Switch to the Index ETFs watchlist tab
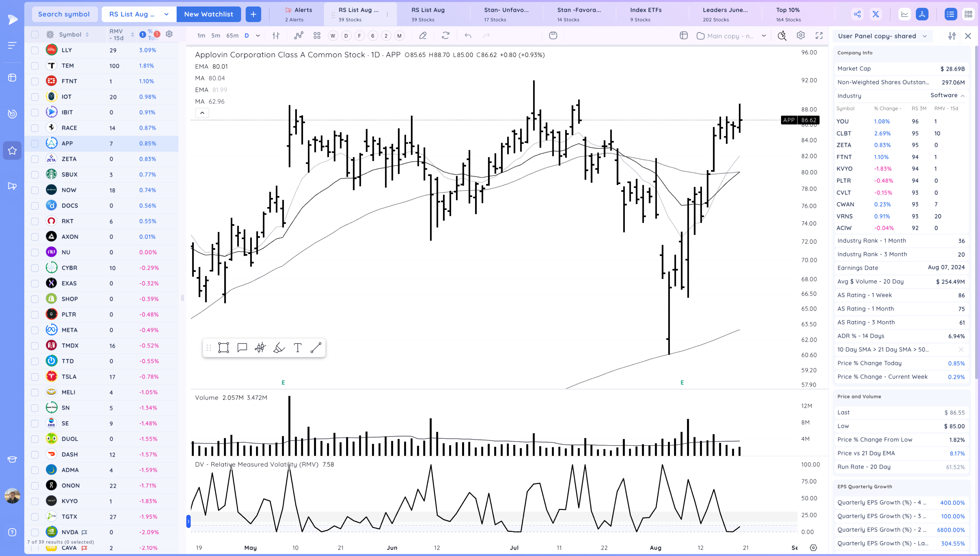Image resolution: width=980 pixels, height=556 pixels. [x=645, y=14]
